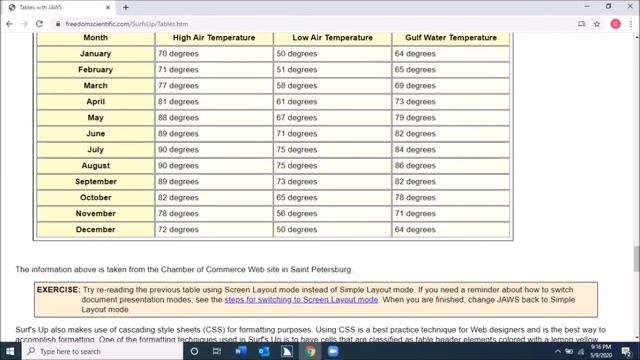The image size is (640, 360).
Task: Click November's 56 degrees low cell
Action: pos(332,213)
